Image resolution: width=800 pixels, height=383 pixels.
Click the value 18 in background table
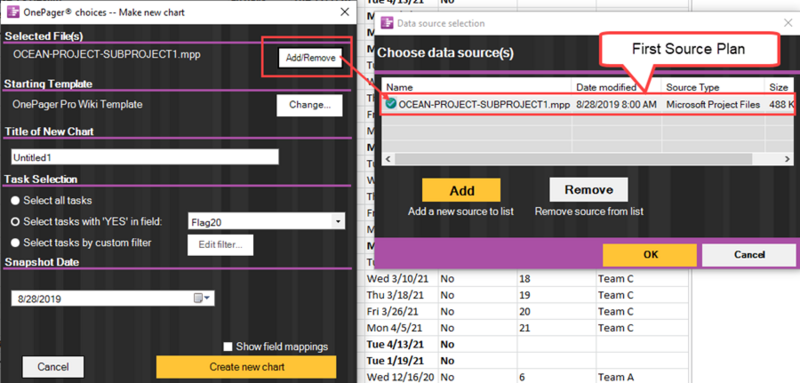tap(525, 279)
